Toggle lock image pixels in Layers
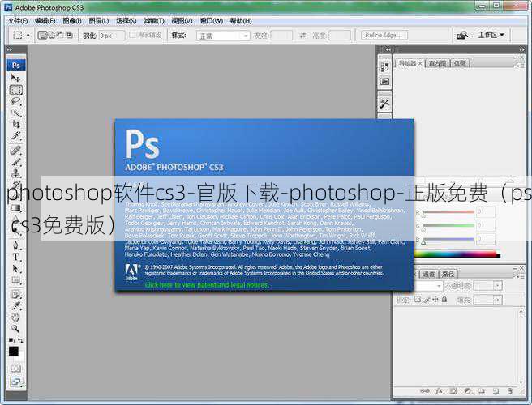 point(427,299)
